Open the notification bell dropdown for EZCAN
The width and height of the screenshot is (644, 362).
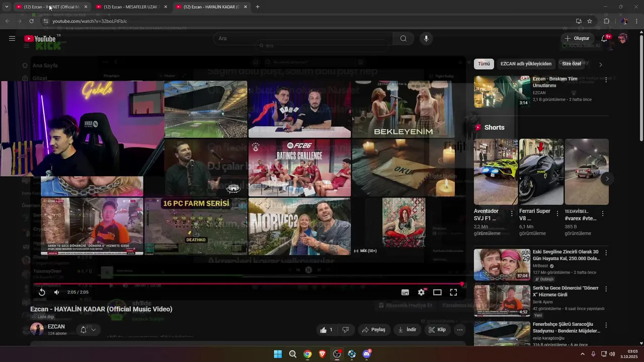[x=88, y=330]
